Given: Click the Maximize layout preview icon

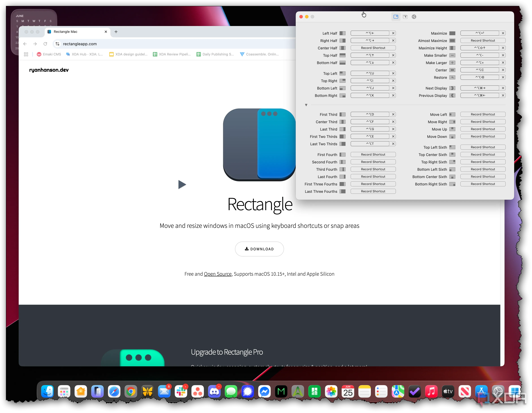Looking at the screenshot, I should [x=452, y=33].
